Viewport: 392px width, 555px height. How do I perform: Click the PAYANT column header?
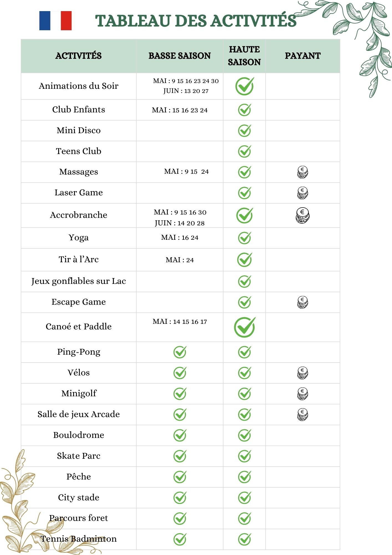pyautogui.click(x=303, y=56)
